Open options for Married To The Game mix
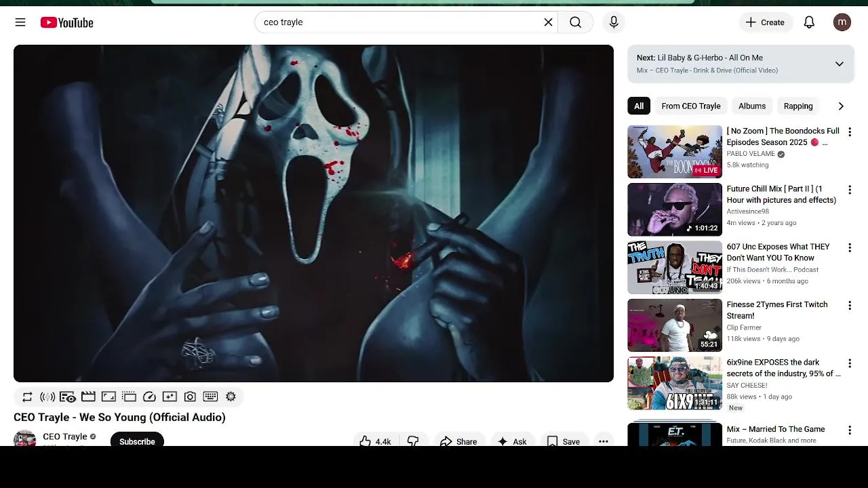The image size is (868, 488). pos(850,430)
